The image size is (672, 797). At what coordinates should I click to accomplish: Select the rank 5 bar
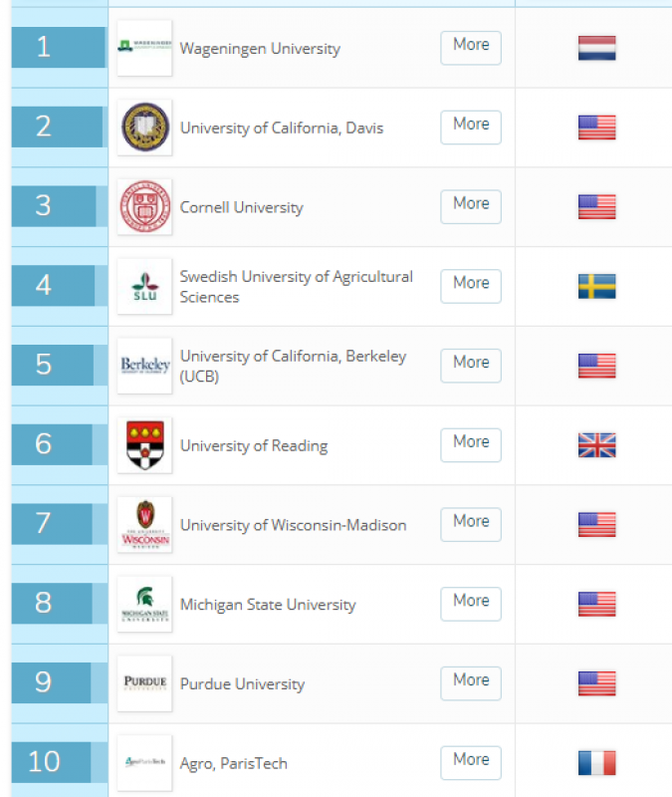click(53, 365)
